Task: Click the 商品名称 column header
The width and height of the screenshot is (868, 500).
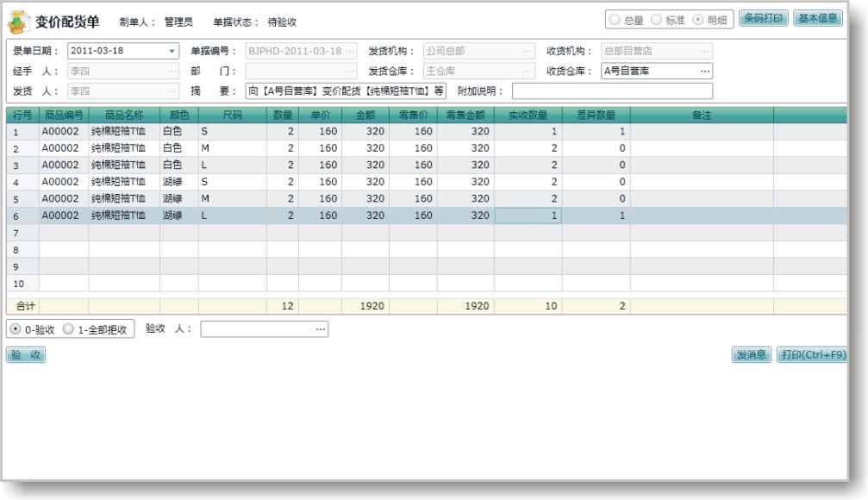Action: coord(124,116)
